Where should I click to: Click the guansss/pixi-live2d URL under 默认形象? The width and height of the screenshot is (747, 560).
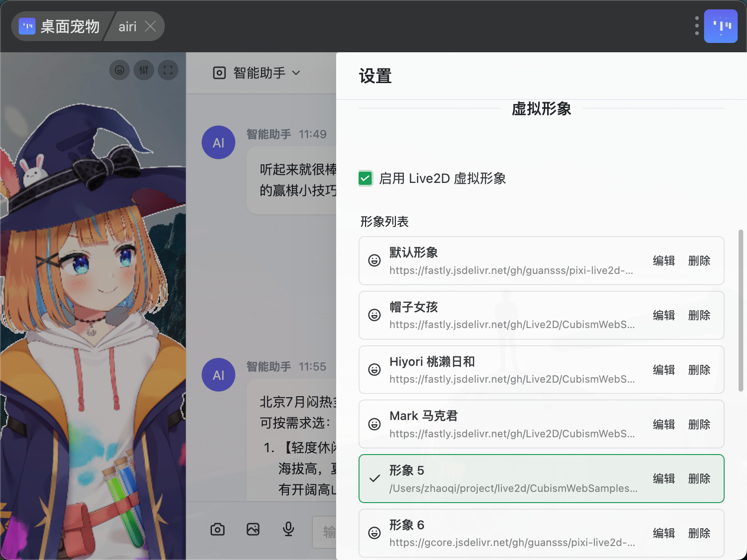511,270
